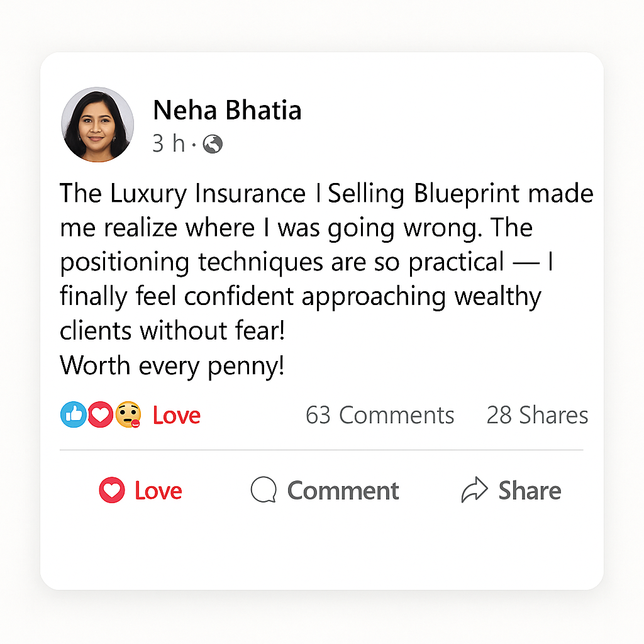Click empty card space below action buttons
Viewport: 644px width, 644px height.
pyautogui.click(x=321, y=547)
